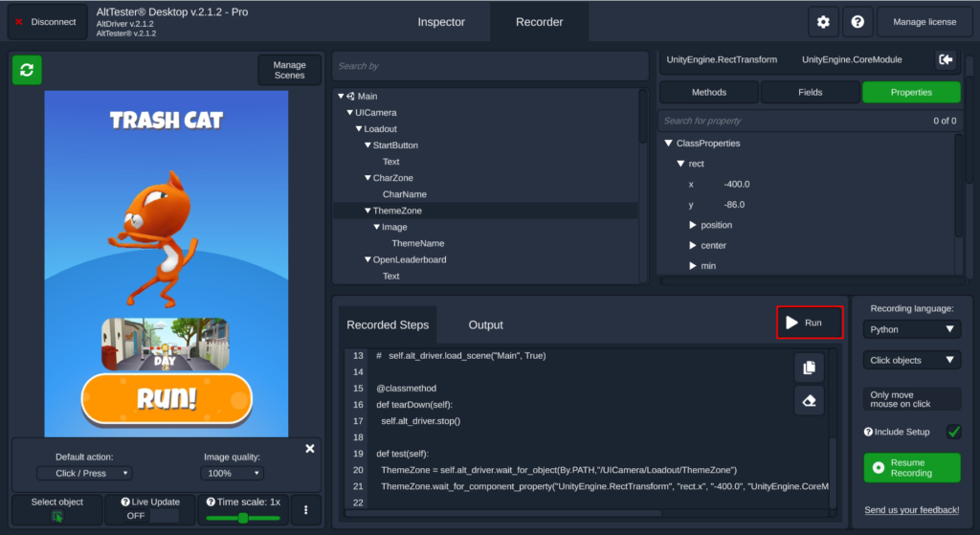Open the Image quality 100% dropdown

(232, 473)
